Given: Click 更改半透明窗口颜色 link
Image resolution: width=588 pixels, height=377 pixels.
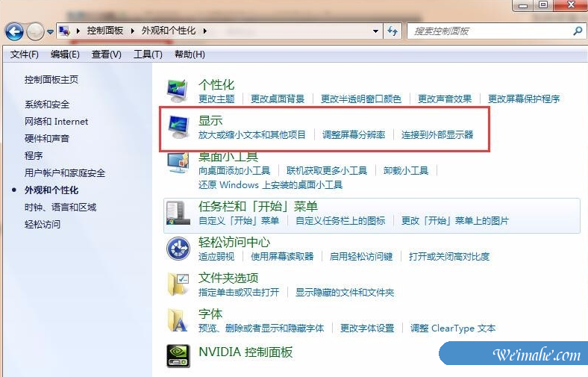Looking at the screenshot, I should coord(360,99).
